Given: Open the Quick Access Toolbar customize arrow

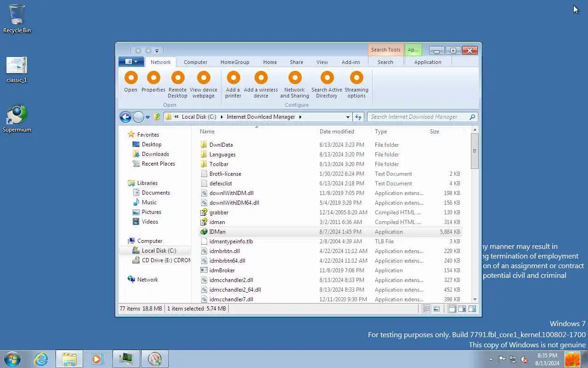Looking at the screenshot, I should [x=157, y=51].
